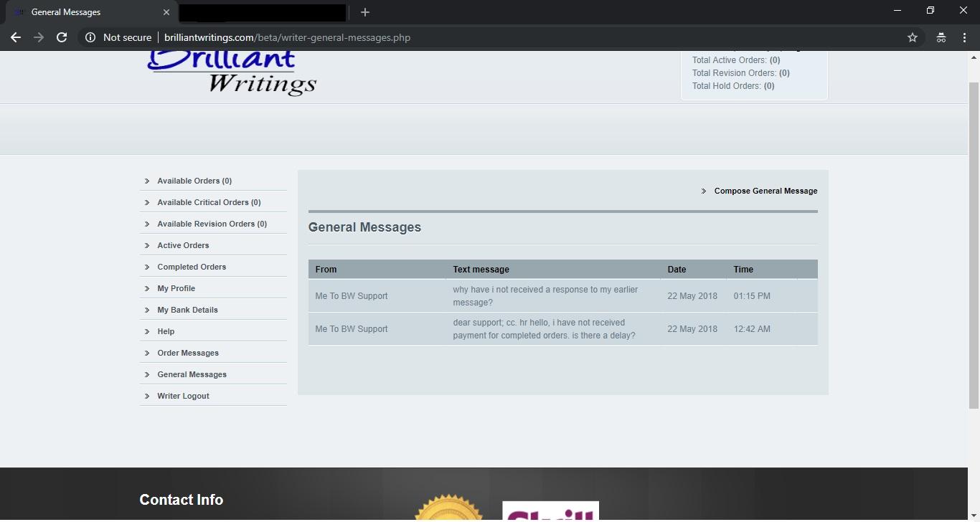The image size is (980, 522).
Task: Click the arrow icon beside Active Orders
Action: [147, 245]
